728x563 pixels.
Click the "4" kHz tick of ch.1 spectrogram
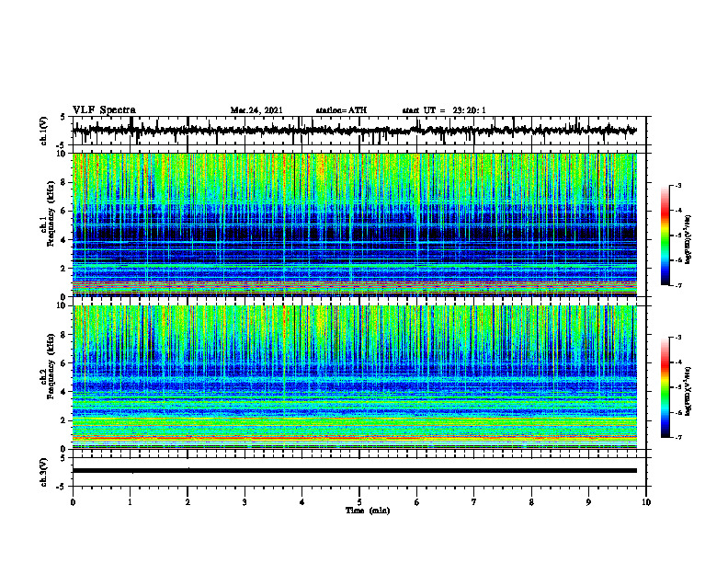pyautogui.click(x=63, y=240)
